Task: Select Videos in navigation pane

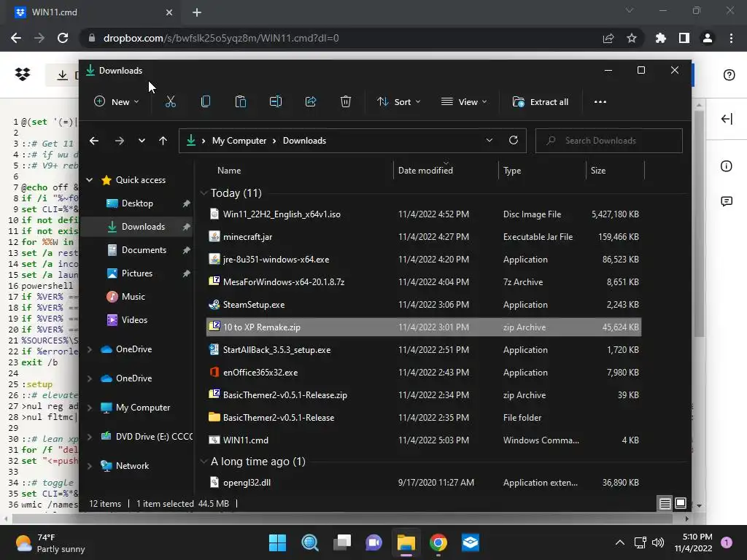Action: 134,320
